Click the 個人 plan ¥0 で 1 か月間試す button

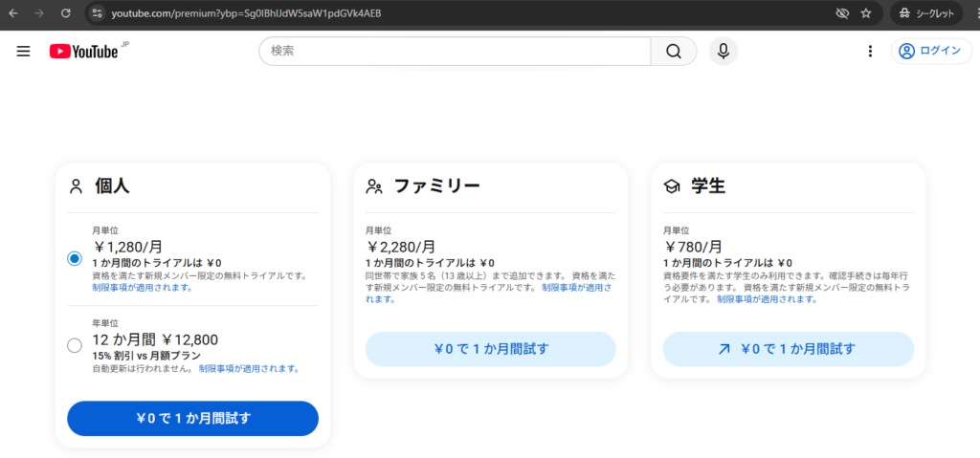tap(192, 419)
